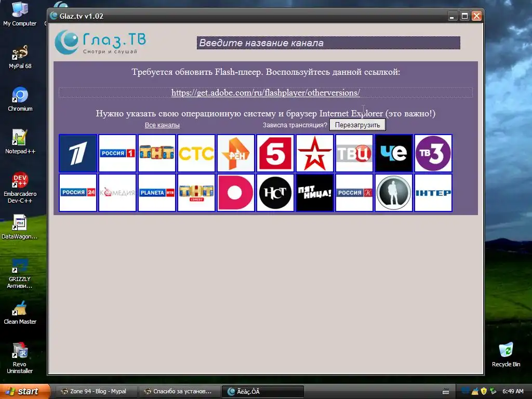Activate the Glaz.tv taskbar button
The height and width of the screenshot is (399, 532).
tap(262, 392)
